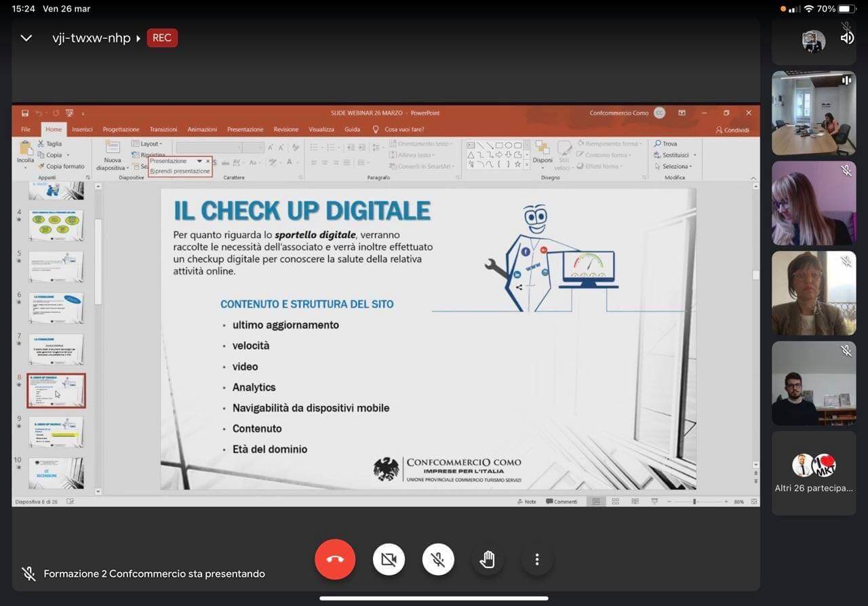The image size is (868, 606).
Task: Hang up with the red end call button
Action: tap(335, 559)
